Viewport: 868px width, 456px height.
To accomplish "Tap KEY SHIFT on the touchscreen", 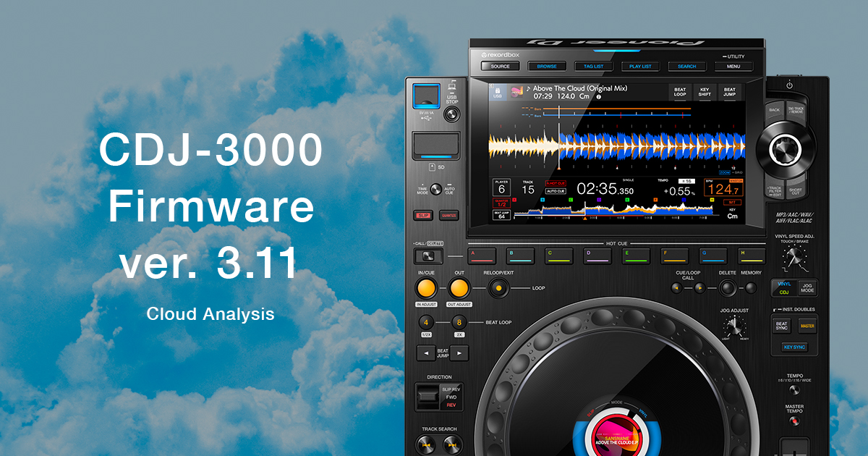I will coord(705,92).
